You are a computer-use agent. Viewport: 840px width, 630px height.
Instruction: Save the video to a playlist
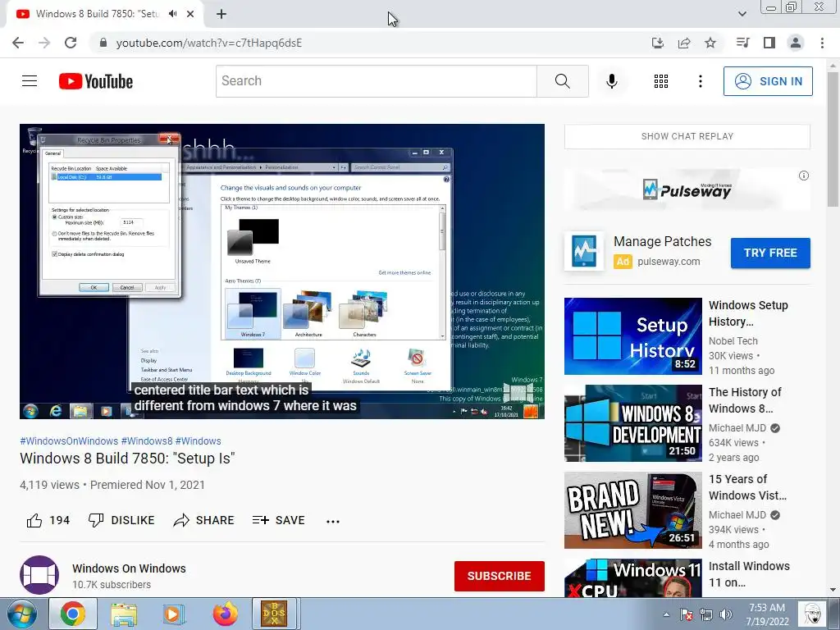[x=279, y=520]
